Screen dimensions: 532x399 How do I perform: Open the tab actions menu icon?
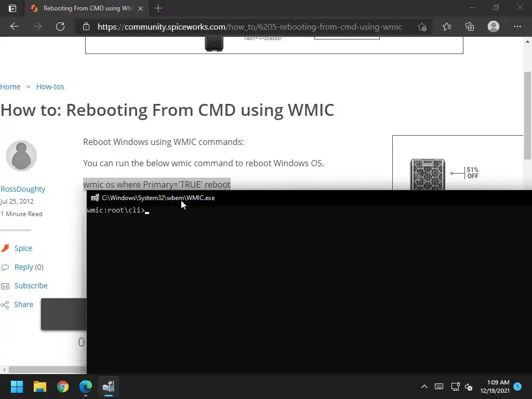pos(12,8)
